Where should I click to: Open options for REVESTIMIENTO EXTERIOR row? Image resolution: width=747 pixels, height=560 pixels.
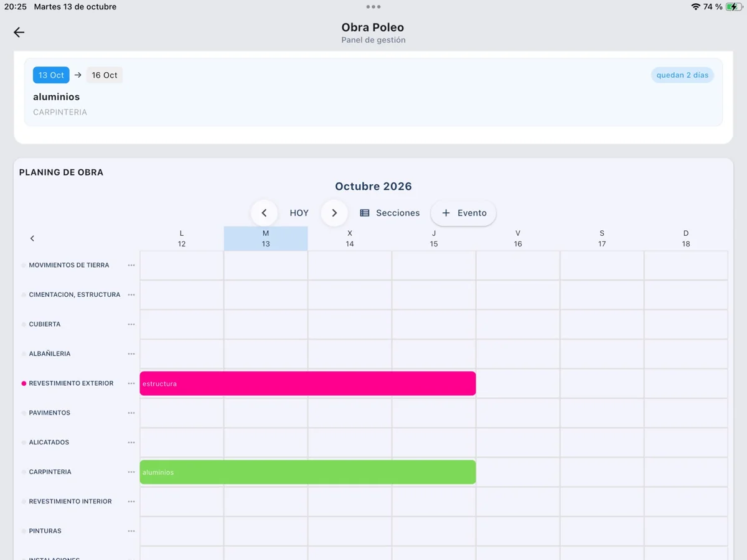click(131, 383)
